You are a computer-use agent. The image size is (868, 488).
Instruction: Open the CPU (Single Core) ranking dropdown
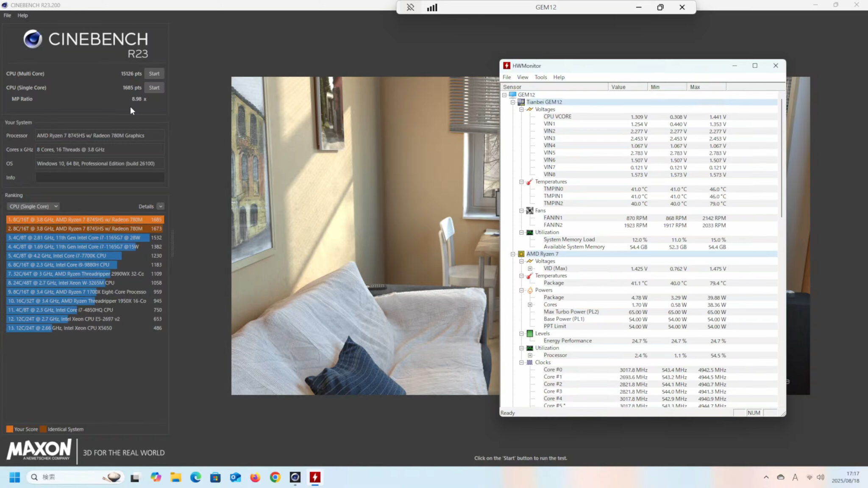tap(33, 206)
